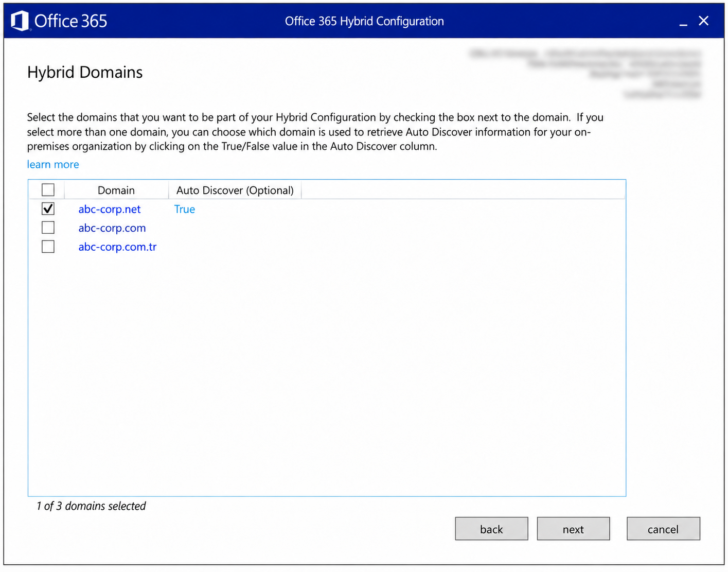Open the learn more link
Image resolution: width=728 pixels, height=572 pixels.
pos(53,164)
